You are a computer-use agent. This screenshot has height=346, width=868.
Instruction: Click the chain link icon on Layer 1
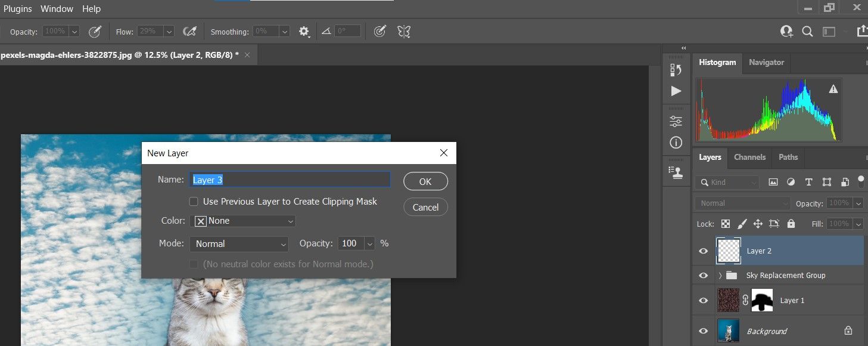point(745,300)
